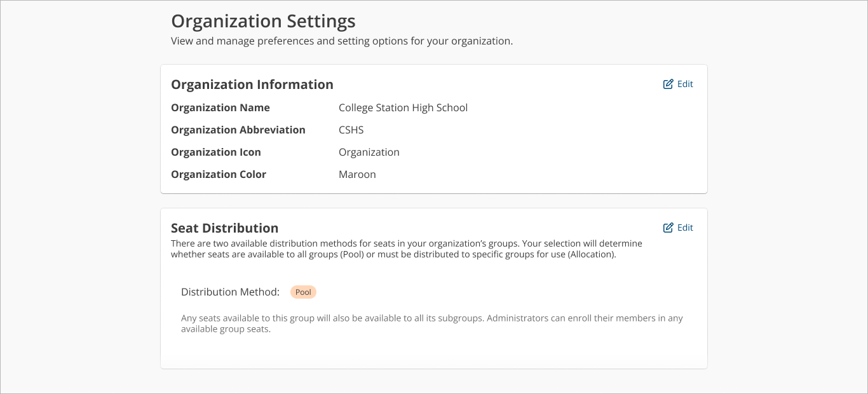Click the 'Organization Icon' field label
Screen dimensions: 868x394
pos(216,152)
